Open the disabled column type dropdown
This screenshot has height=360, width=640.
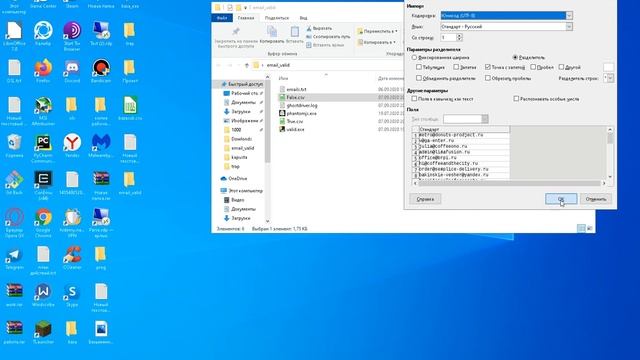click(484, 119)
